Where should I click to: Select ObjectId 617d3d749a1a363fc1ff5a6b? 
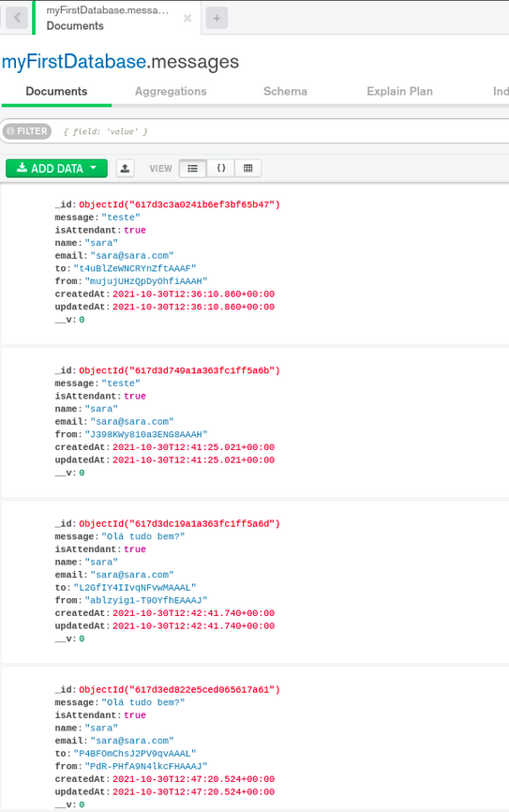tap(179, 370)
